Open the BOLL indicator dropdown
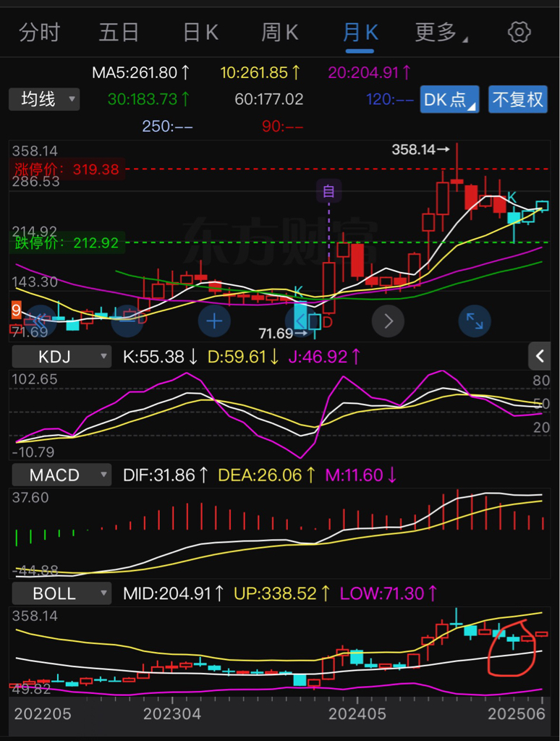The height and width of the screenshot is (741, 560). 61,593
